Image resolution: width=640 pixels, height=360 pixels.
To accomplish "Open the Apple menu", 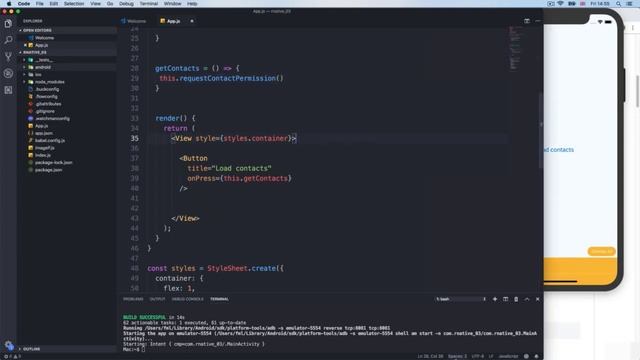I will pyautogui.click(x=9, y=4).
